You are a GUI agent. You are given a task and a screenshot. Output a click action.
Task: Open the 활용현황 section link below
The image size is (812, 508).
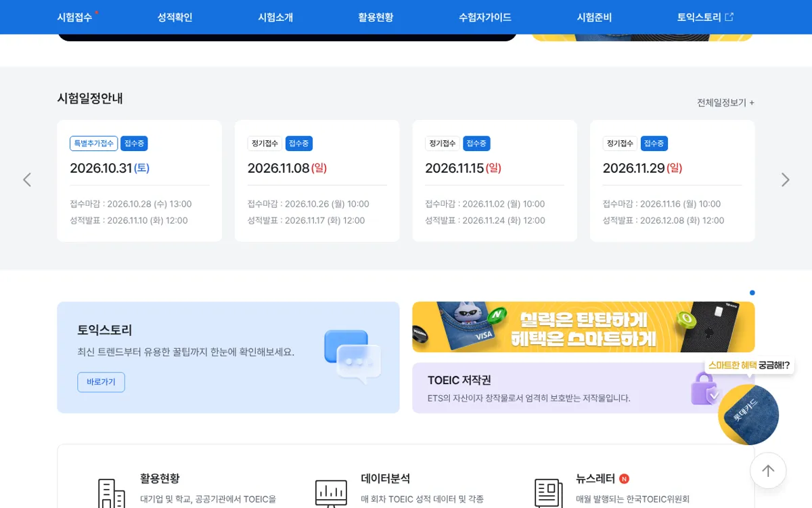coord(160,479)
